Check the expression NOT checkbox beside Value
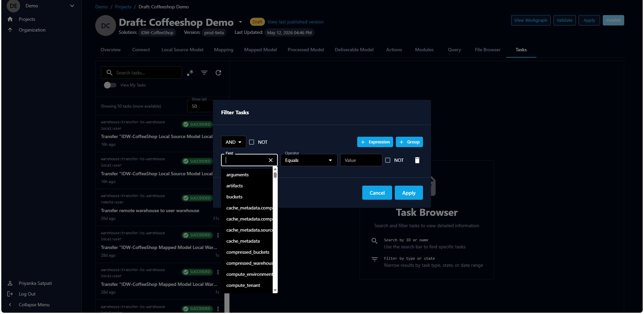The width and height of the screenshot is (644, 314). 388,160
